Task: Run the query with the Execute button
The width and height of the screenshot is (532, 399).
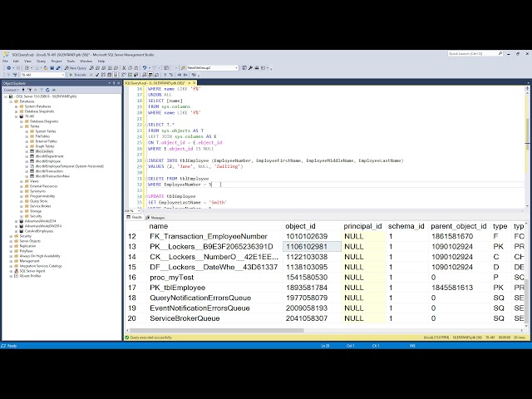Action: pos(77,75)
